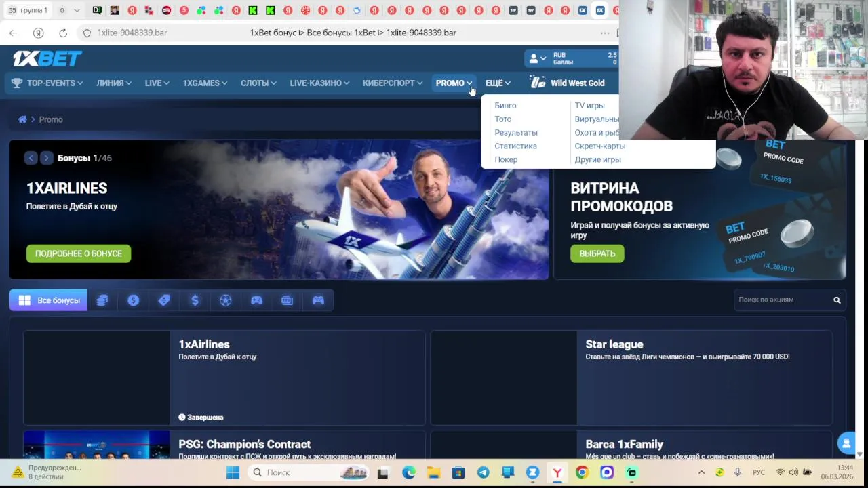Select the first gamepad bonus filter
Viewport: 868px width, 488px height.
click(256, 300)
